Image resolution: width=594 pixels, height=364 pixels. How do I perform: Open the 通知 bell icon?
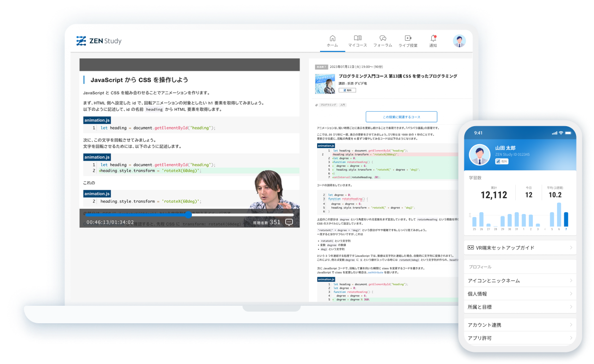[x=433, y=38]
